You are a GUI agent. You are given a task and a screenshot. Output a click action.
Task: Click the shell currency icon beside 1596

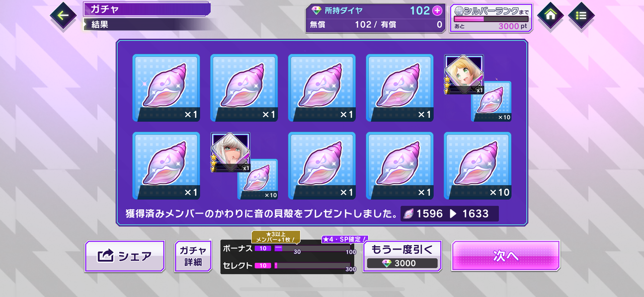tap(408, 213)
